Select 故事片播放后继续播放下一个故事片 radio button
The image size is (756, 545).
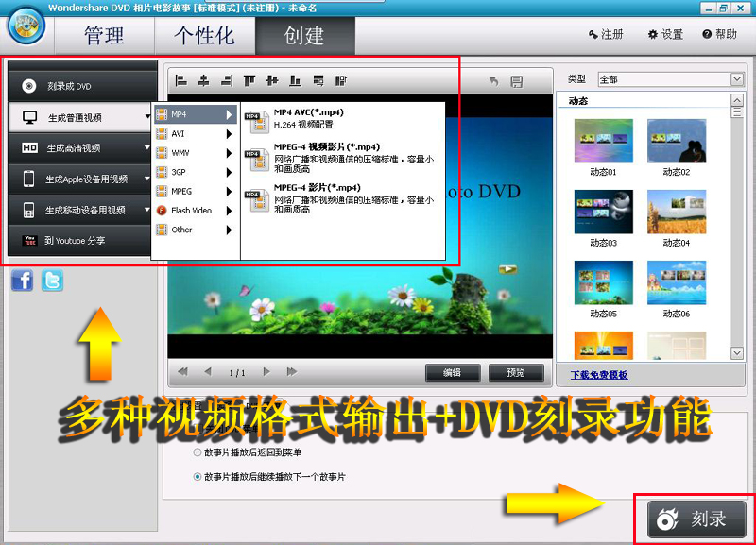198,477
